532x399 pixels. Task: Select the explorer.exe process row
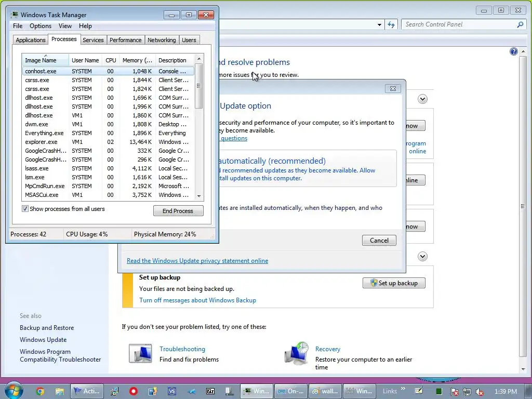[x=108, y=142]
